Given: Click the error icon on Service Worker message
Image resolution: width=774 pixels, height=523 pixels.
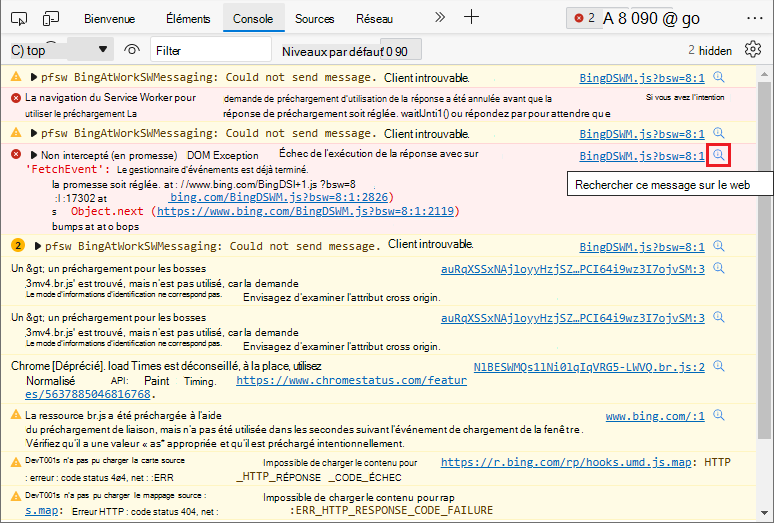Looking at the screenshot, I should coord(16,98).
